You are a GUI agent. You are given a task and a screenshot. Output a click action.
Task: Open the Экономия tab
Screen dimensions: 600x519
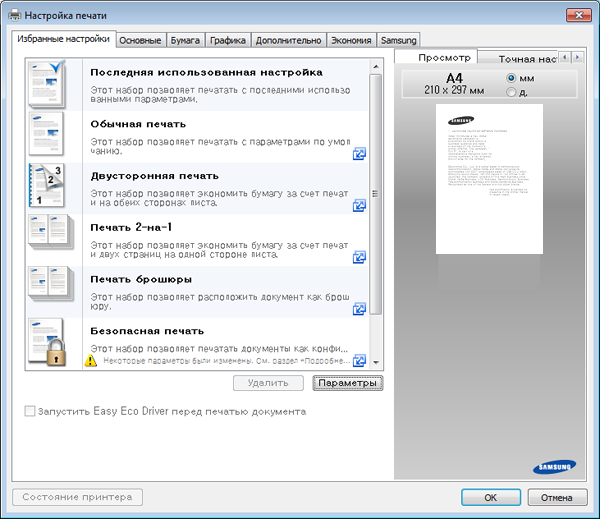click(x=351, y=41)
